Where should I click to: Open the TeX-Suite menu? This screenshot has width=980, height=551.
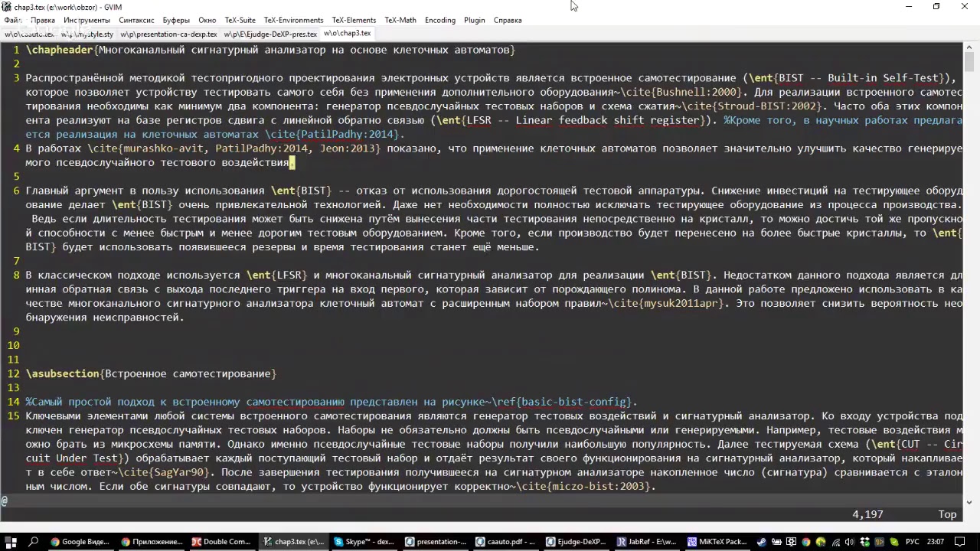pyautogui.click(x=240, y=20)
